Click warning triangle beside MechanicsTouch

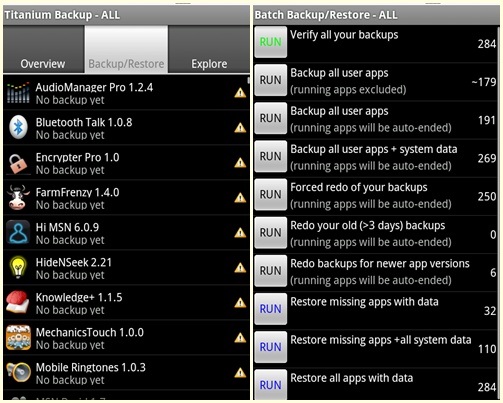point(240,338)
